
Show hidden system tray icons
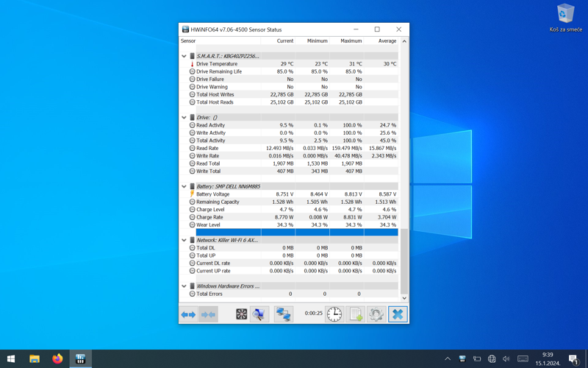[448, 359]
